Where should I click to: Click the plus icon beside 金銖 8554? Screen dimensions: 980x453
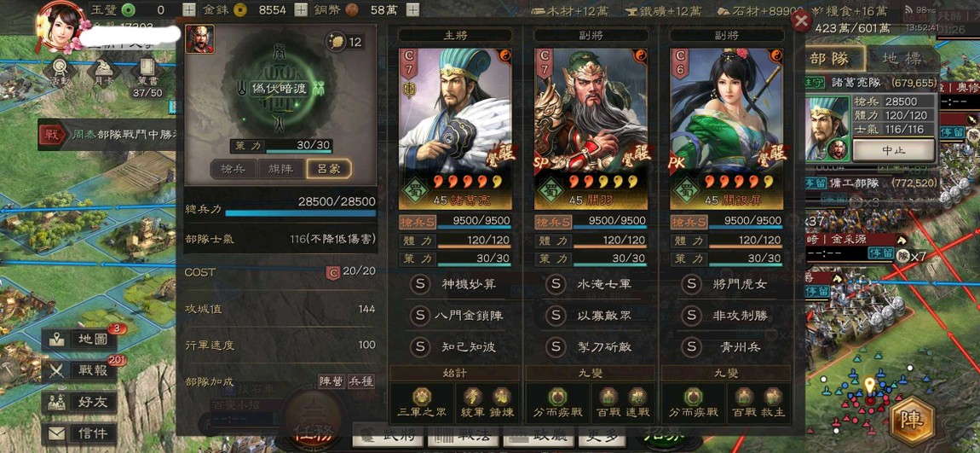(x=301, y=9)
